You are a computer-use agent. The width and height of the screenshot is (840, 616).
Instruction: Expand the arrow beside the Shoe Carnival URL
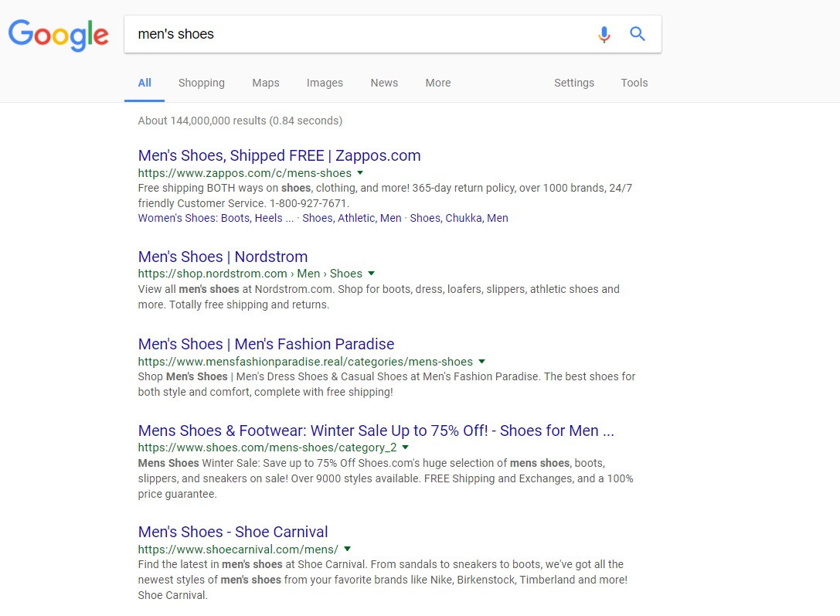click(x=347, y=549)
